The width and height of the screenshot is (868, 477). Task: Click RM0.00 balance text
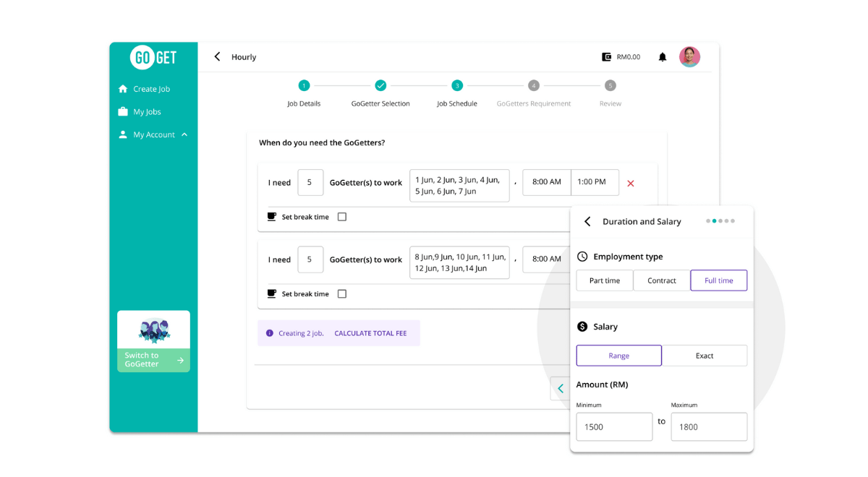click(x=629, y=57)
